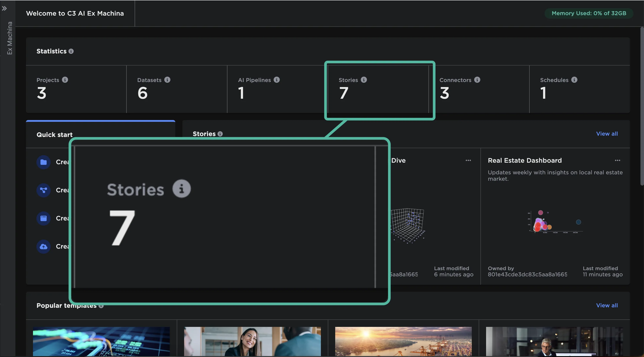The image size is (644, 357).
Task: Click the Schedules info icon
Action: [574, 80]
